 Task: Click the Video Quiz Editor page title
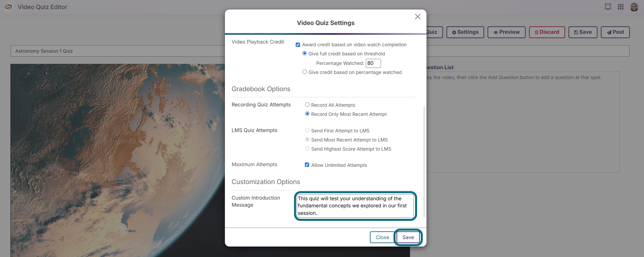pyautogui.click(x=42, y=7)
